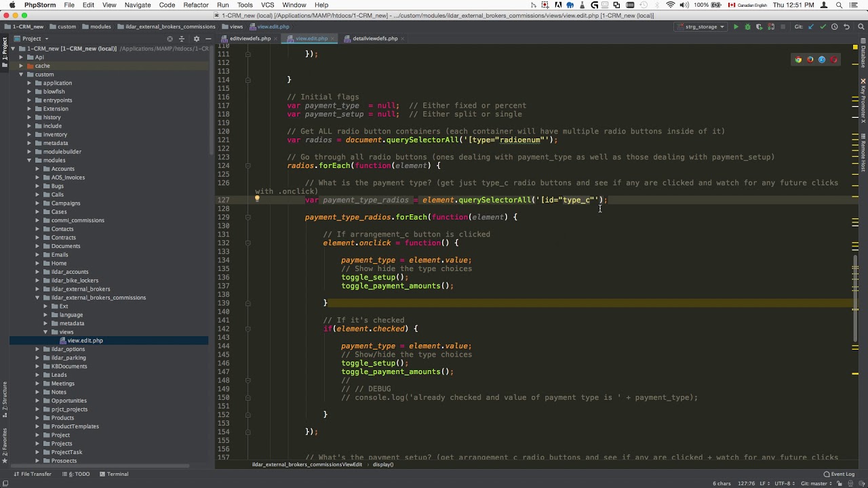The width and height of the screenshot is (868, 488).
Task: Open the strg_storage run configuration dropdown
Action: pyautogui.click(x=701, y=27)
